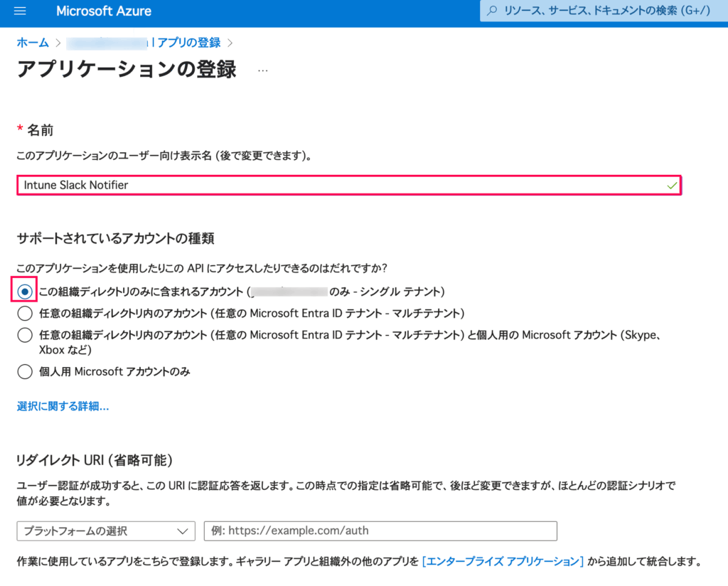Click the サポートされているアカウントの種類 heading
Viewport: 728px width, 586px height.
coord(116,239)
